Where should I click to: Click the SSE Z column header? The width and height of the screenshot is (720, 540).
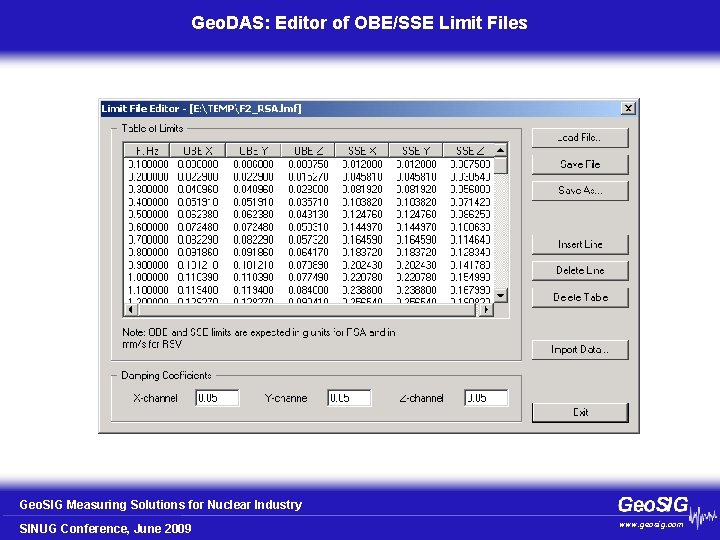coord(469,151)
